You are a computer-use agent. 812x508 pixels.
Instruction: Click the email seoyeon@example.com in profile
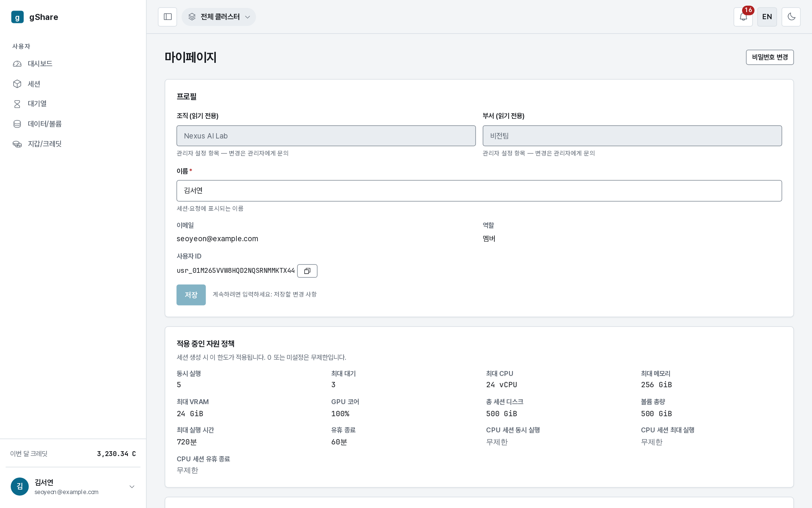[x=217, y=239]
